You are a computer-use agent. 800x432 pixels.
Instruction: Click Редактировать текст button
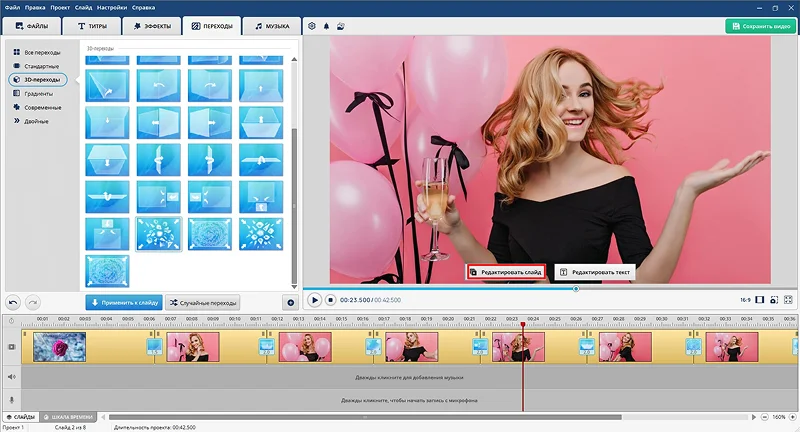tap(595, 272)
